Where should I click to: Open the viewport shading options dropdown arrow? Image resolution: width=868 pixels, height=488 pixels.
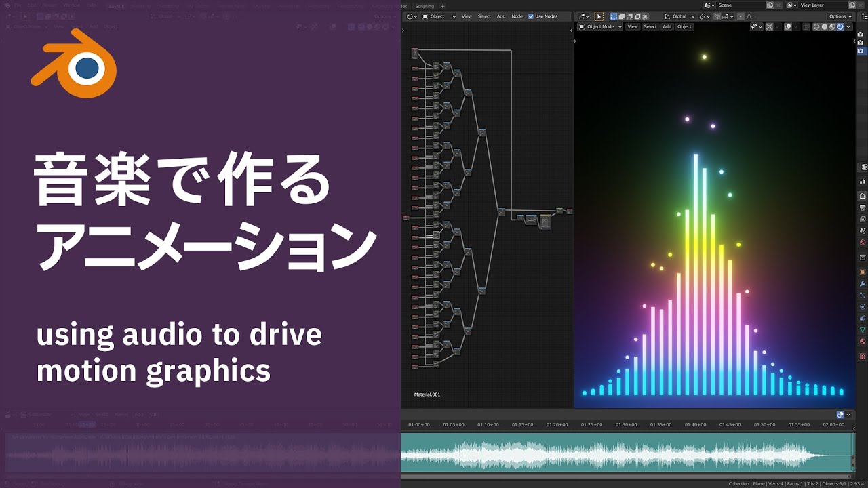[x=848, y=26]
